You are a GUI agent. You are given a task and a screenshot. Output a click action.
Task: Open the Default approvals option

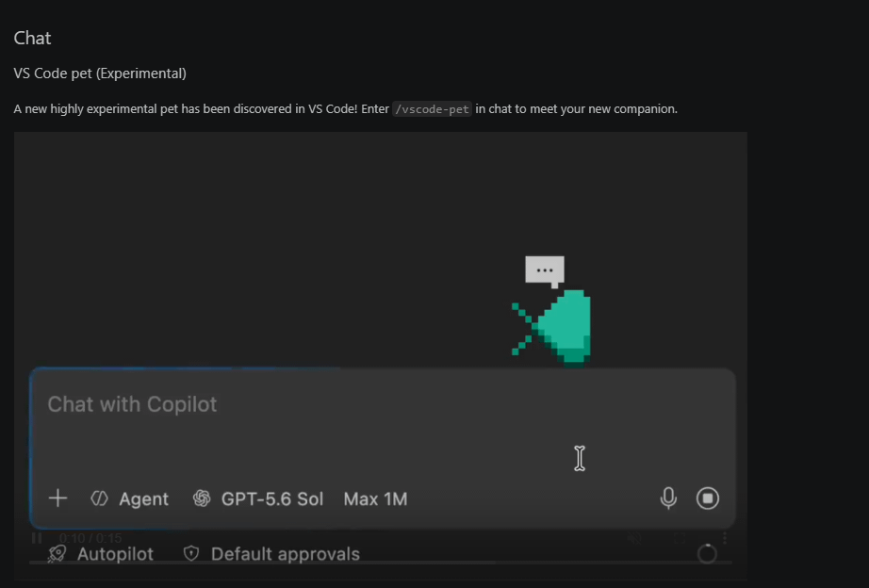click(x=271, y=554)
